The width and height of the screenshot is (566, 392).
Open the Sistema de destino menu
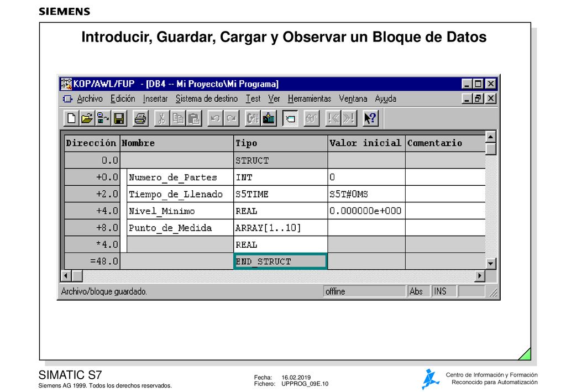click(207, 98)
